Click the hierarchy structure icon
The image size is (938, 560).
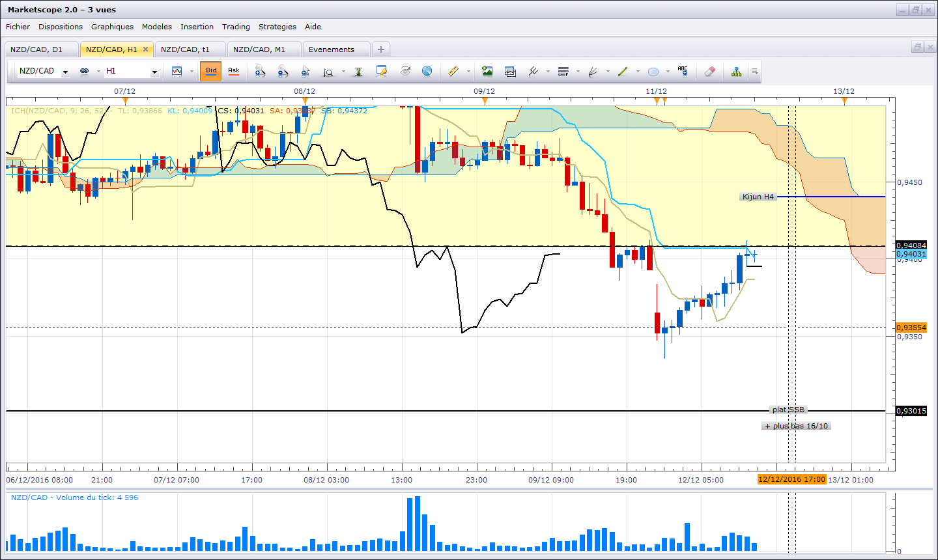click(x=736, y=72)
